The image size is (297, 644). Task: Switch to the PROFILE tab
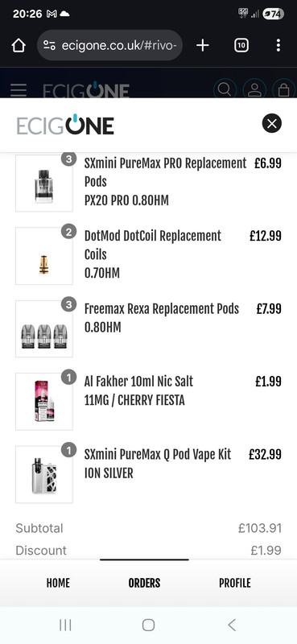pyautogui.click(x=234, y=583)
